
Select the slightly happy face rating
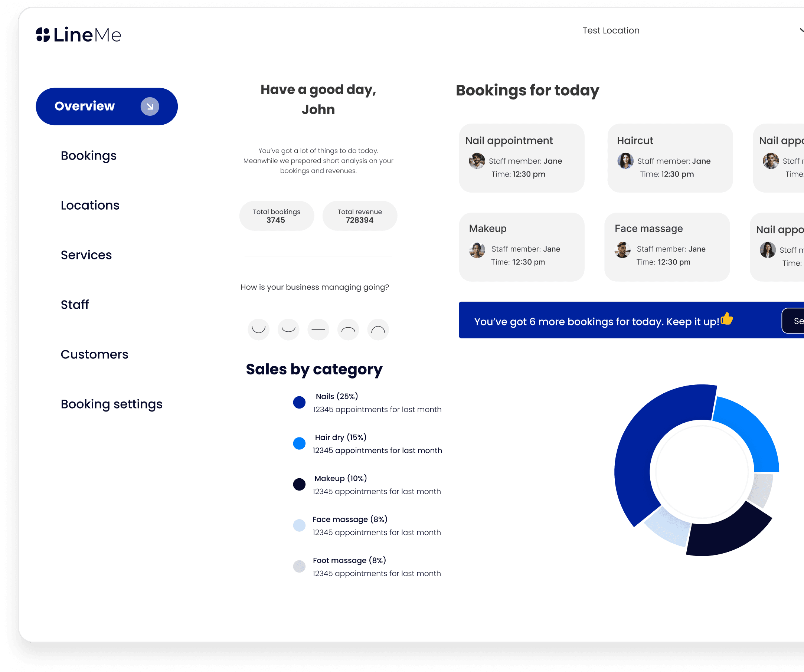tap(288, 330)
